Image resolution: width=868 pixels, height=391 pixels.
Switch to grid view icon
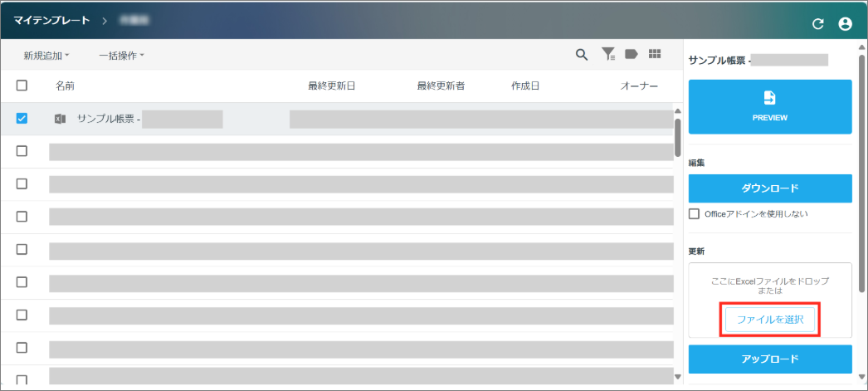[x=655, y=54]
